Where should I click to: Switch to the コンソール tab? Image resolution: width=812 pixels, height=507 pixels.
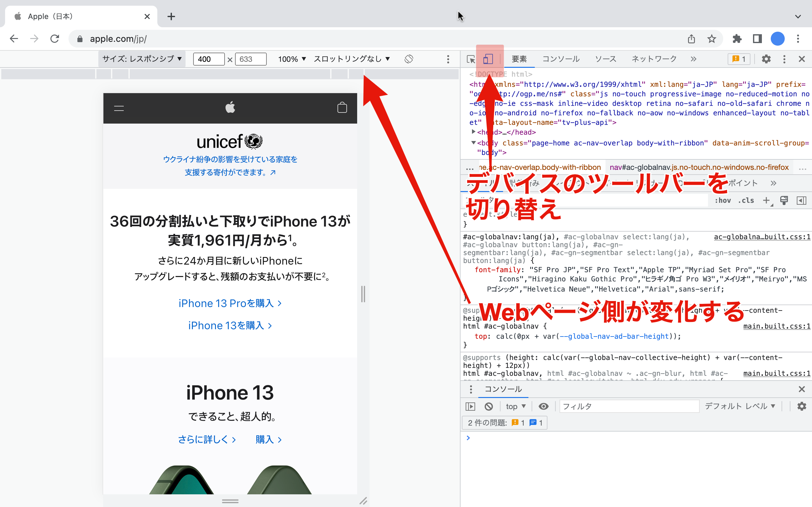click(561, 59)
